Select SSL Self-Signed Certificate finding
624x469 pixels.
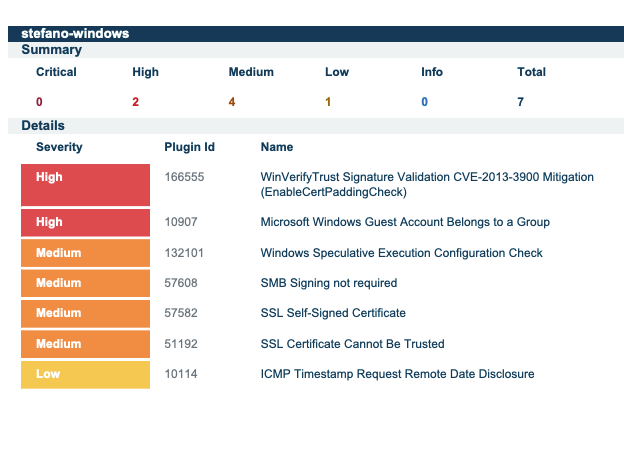[x=333, y=313]
